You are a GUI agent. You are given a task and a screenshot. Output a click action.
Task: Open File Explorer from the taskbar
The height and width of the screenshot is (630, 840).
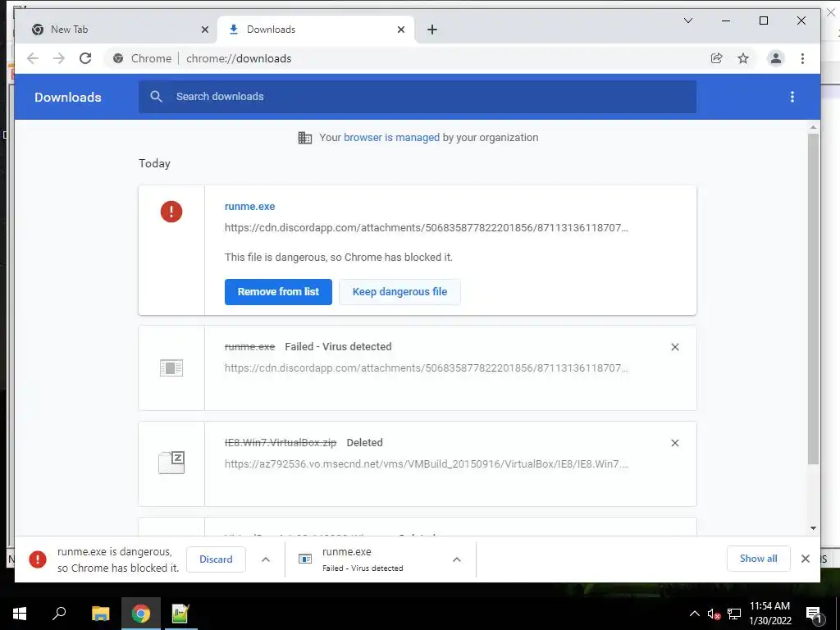(100, 614)
